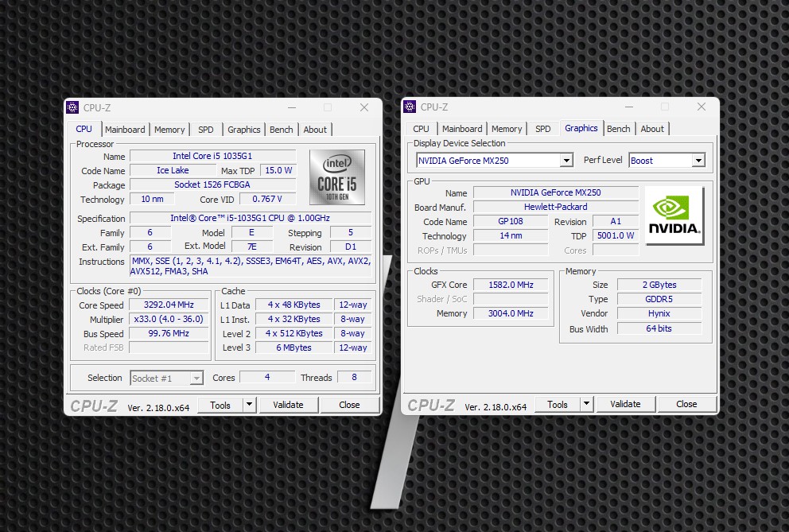Viewport: 789px width, 532px height.
Task: Close right CPU-Z window with title bar X
Action: tap(702, 107)
